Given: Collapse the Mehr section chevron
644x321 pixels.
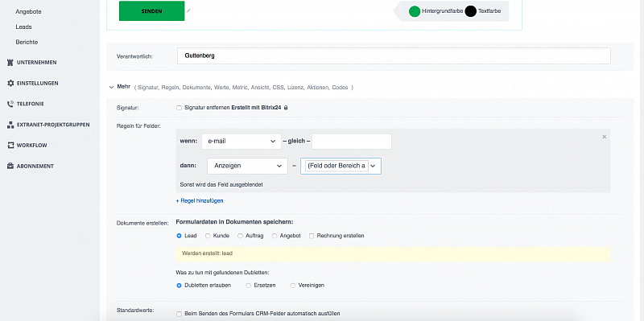Looking at the screenshot, I should click(x=111, y=88).
